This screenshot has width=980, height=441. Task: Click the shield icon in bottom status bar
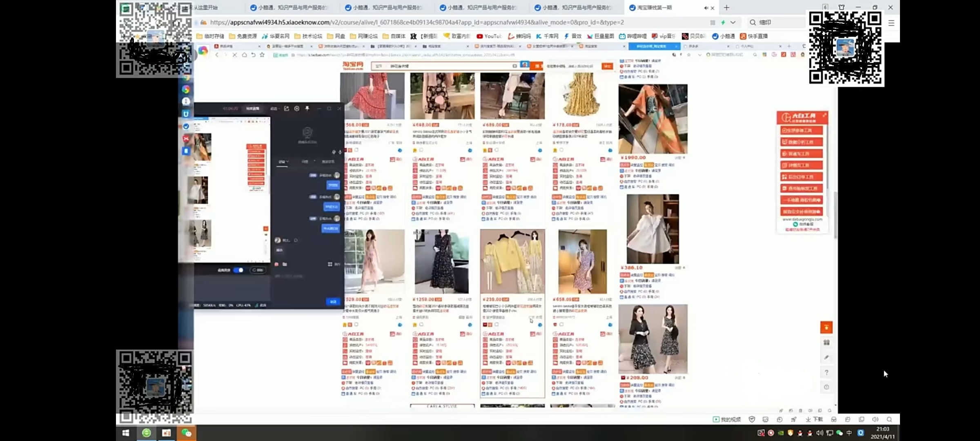(x=752, y=419)
